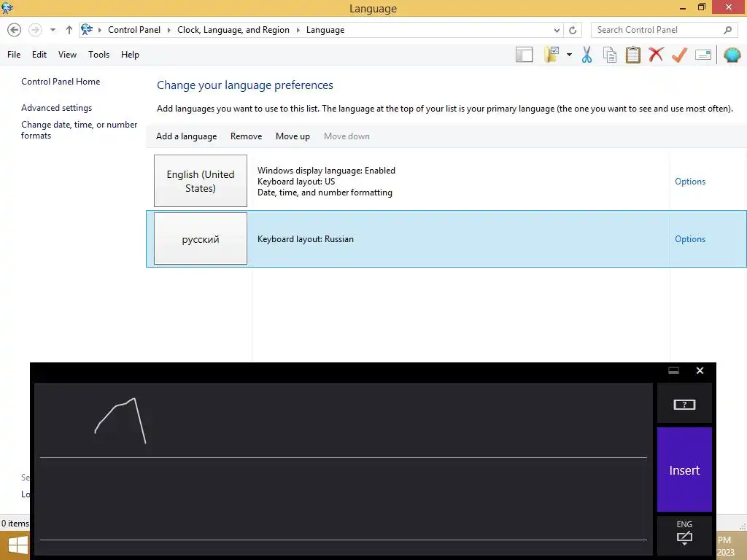The width and height of the screenshot is (747, 560).
Task: Open the View menu
Action: pyautogui.click(x=67, y=55)
